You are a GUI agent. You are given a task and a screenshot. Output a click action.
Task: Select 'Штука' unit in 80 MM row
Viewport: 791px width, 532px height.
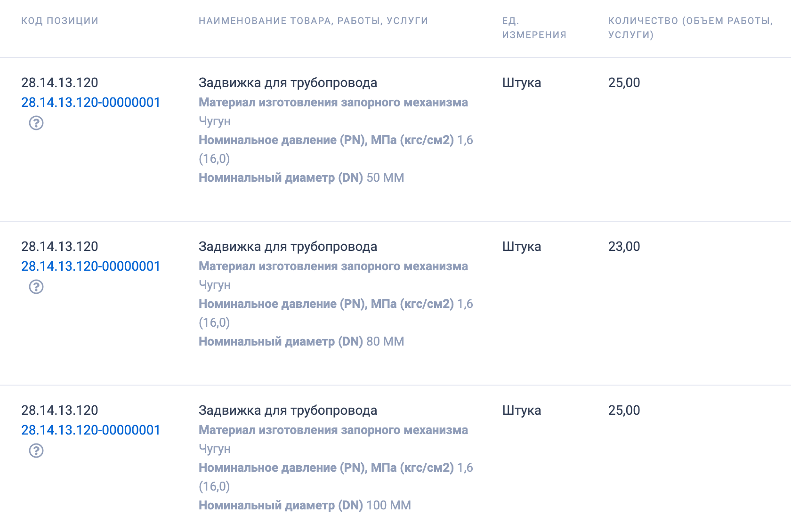[x=522, y=246]
